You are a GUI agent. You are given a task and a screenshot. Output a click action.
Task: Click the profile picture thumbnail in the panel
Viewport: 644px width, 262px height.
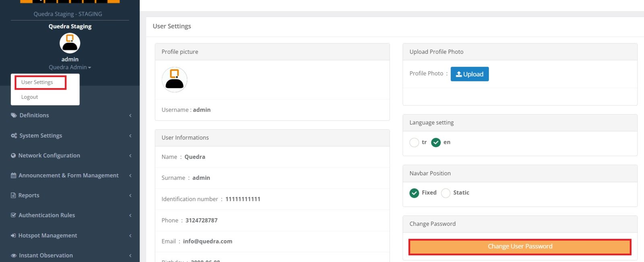174,80
